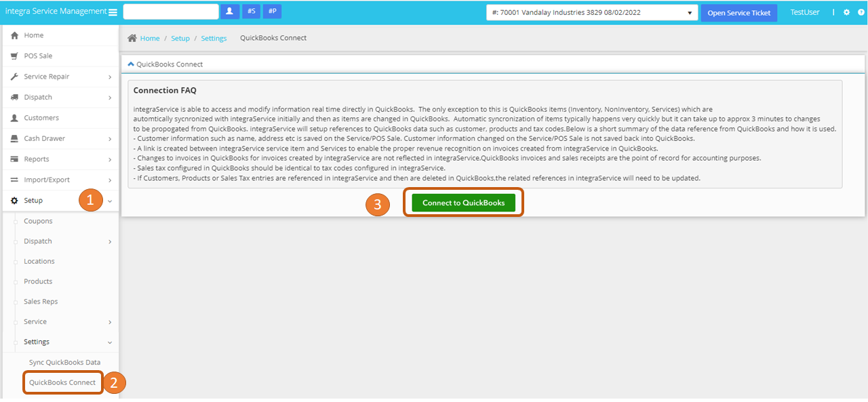
Task: Click the Home house icon in the sidebar
Action: coord(15,35)
